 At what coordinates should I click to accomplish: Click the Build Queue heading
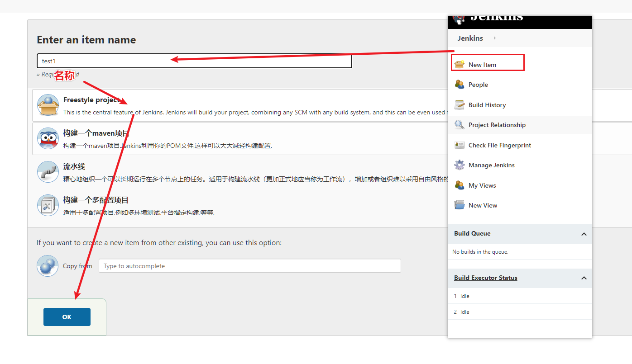tap(472, 233)
